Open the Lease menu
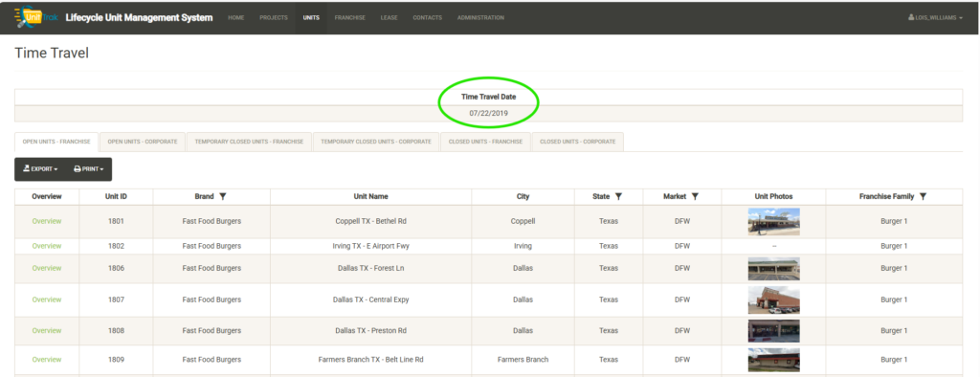 pyautogui.click(x=389, y=17)
